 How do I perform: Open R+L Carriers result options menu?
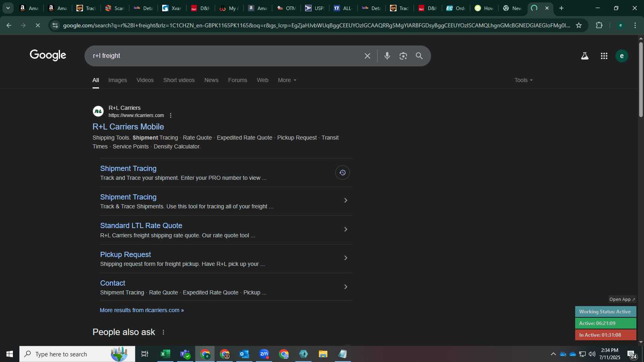(x=171, y=115)
